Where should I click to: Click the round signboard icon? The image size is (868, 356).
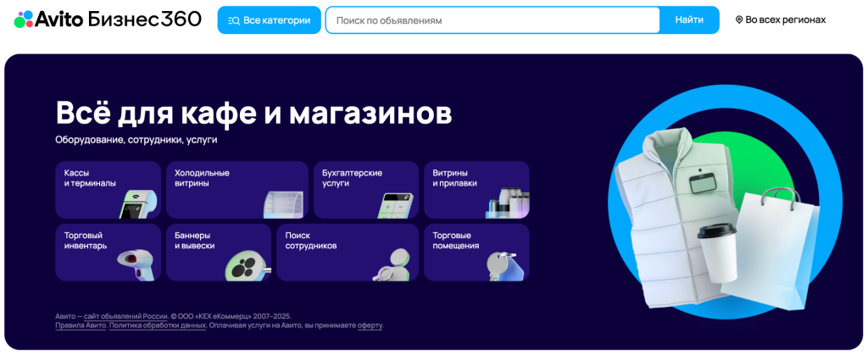point(248,267)
